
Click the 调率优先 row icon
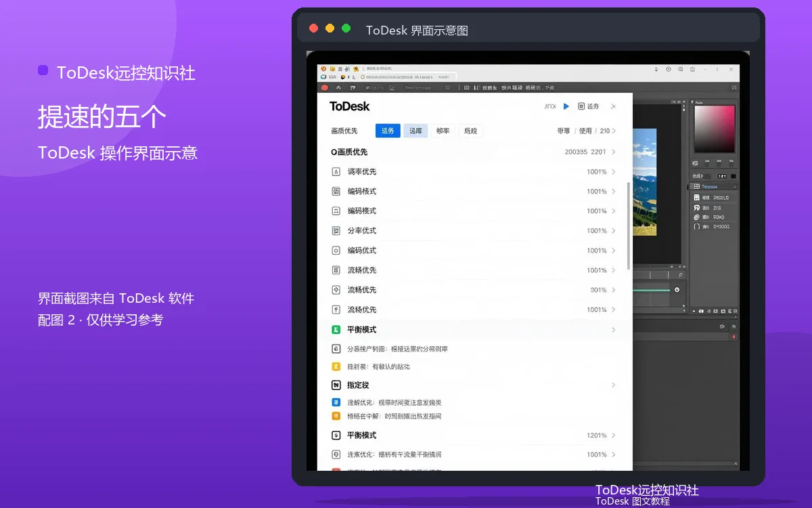pos(336,172)
